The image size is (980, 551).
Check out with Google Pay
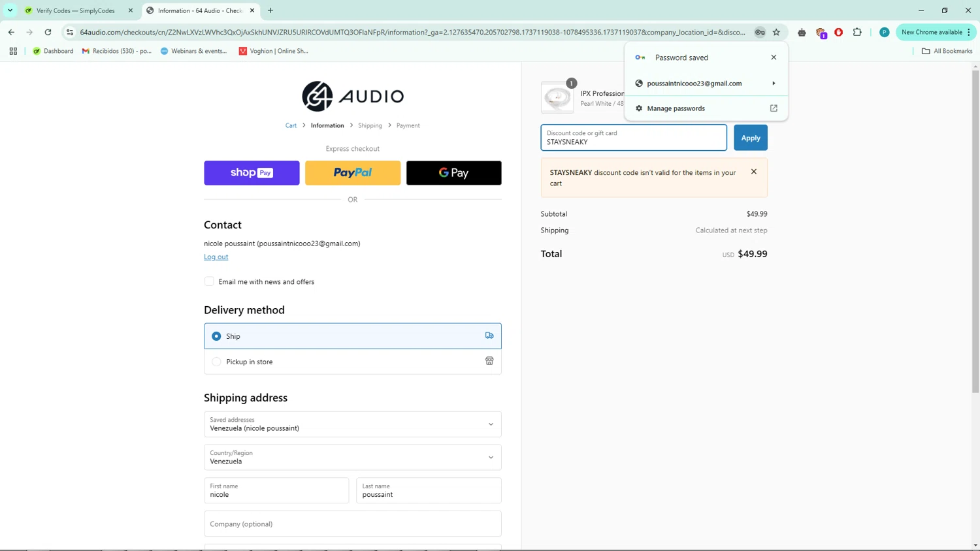454,173
